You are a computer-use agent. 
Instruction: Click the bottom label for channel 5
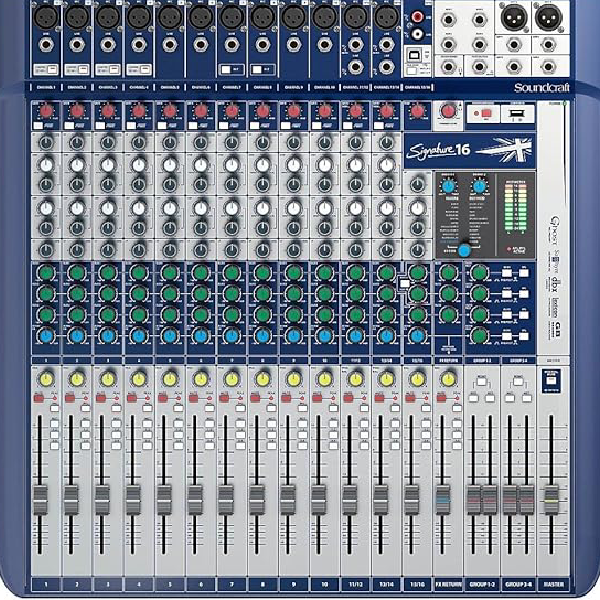tap(170, 584)
